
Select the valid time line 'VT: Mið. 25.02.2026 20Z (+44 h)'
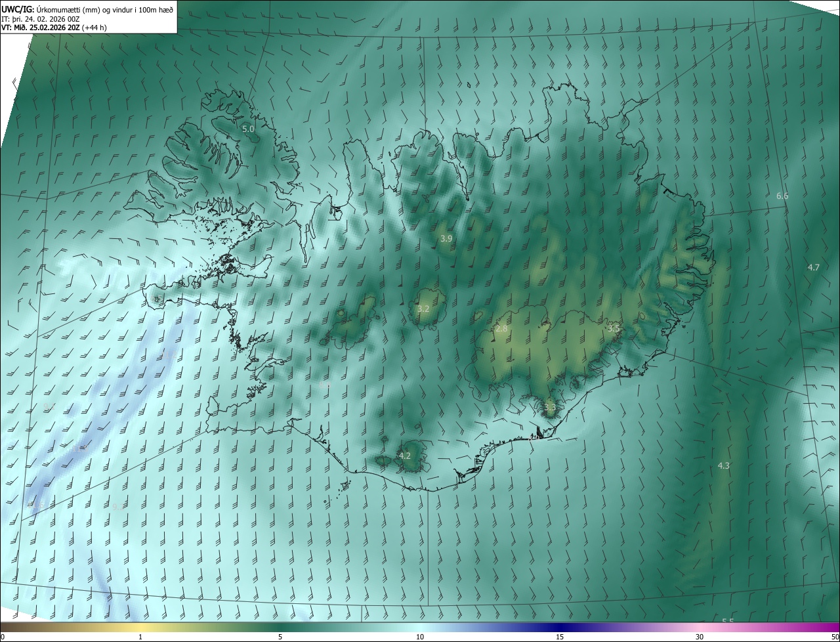point(54,28)
